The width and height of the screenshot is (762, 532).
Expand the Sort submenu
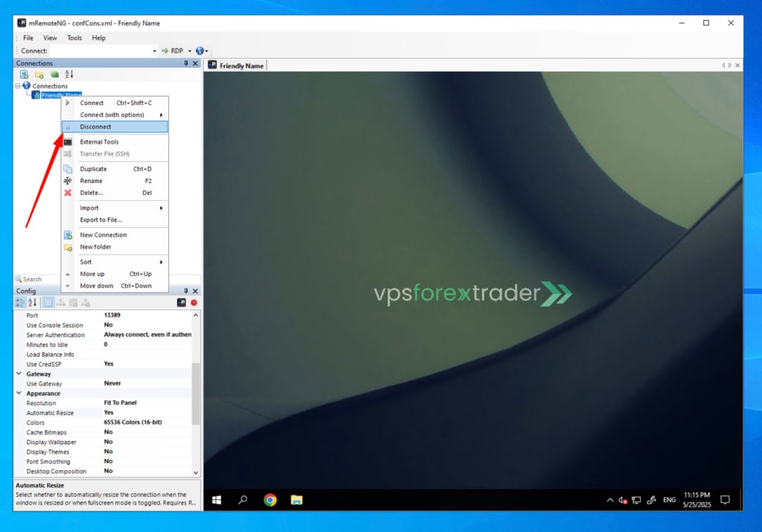click(x=115, y=262)
